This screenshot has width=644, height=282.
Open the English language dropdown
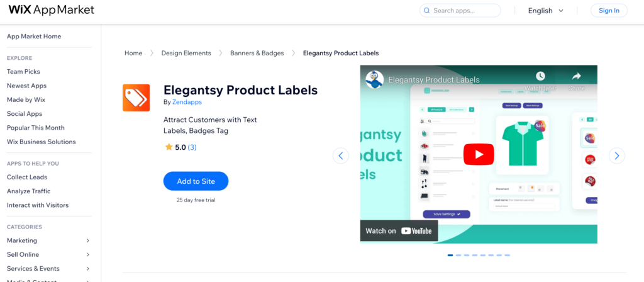[545, 11]
